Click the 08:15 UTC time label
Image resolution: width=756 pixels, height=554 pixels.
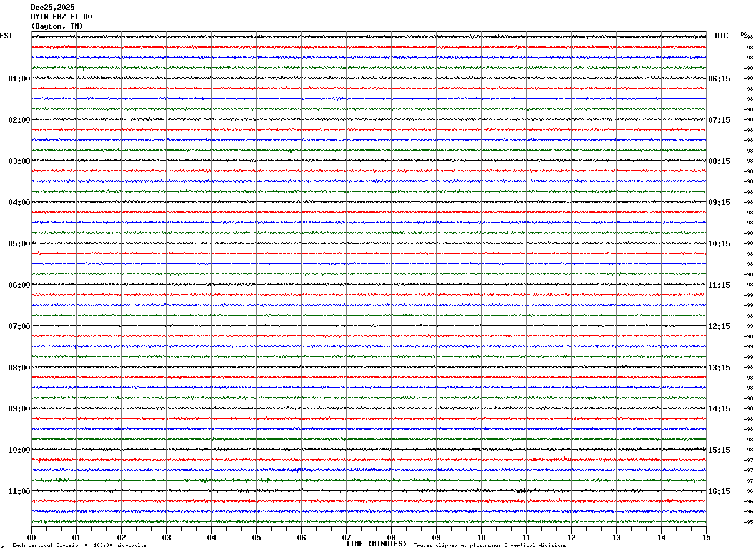pos(719,161)
